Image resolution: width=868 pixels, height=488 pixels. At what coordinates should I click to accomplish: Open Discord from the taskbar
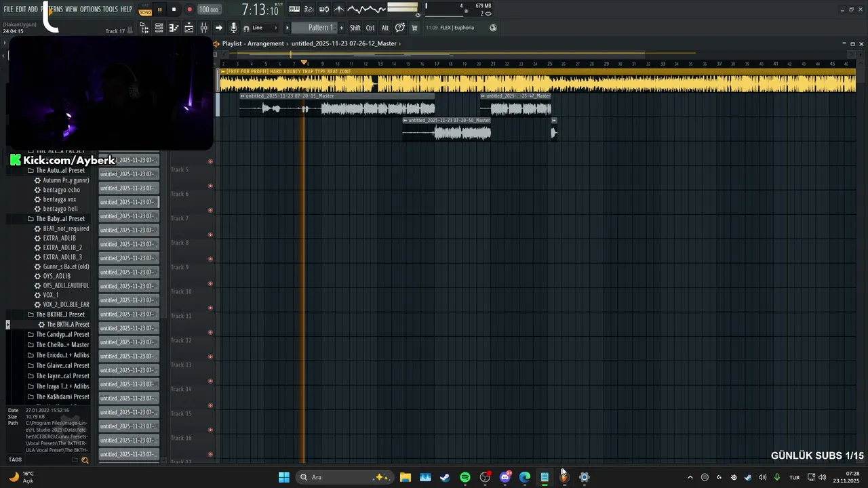[505, 477]
